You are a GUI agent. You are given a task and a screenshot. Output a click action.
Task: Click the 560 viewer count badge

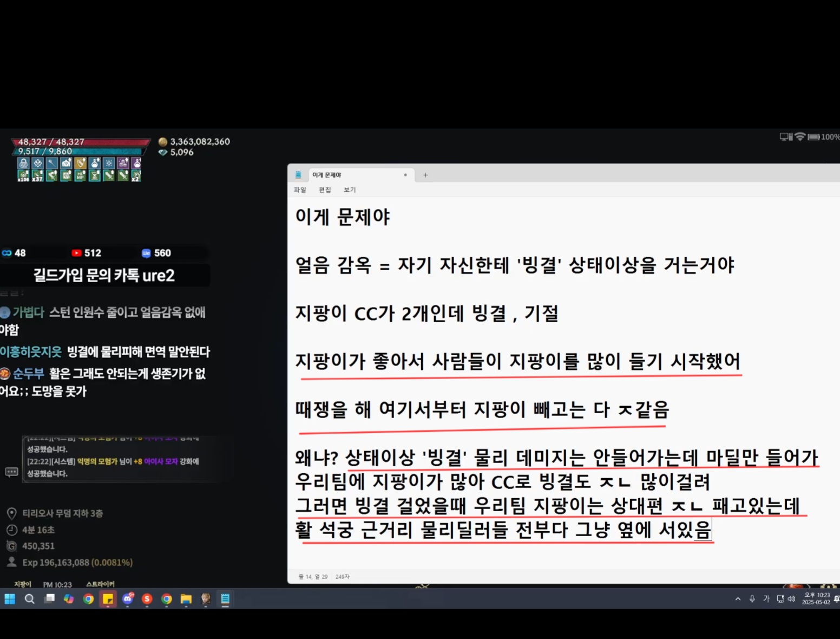[x=156, y=253]
